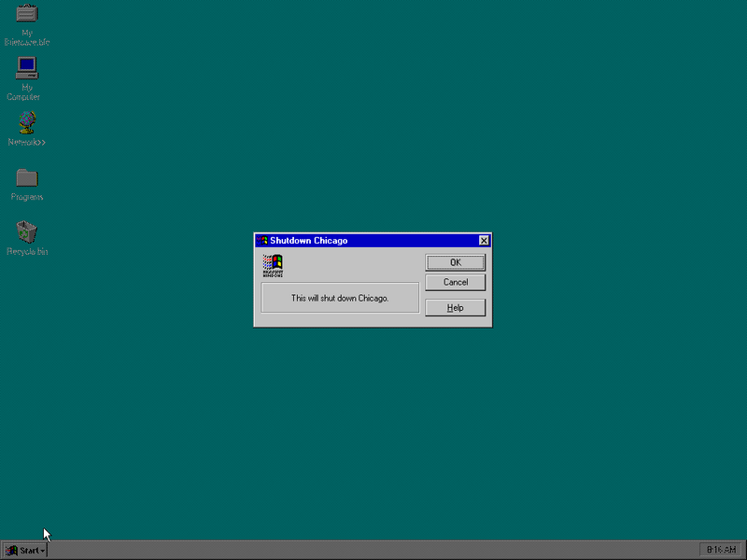This screenshot has height=560, width=747.
Task: Close the Shutdown Chicago dialog
Action: (x=484, y=241)
